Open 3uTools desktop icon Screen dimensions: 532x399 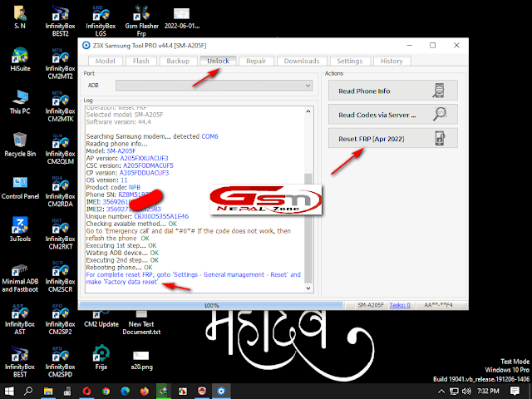(20, 229)
